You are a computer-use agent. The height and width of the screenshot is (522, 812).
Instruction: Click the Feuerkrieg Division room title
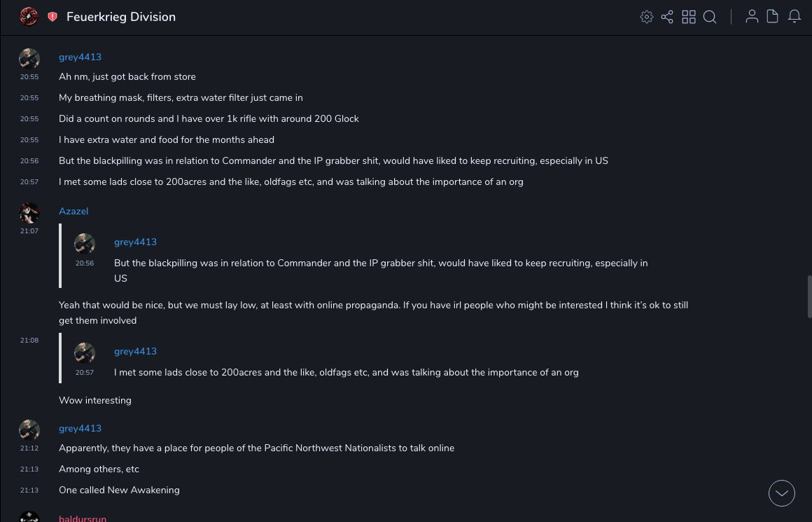click(121, 17)
